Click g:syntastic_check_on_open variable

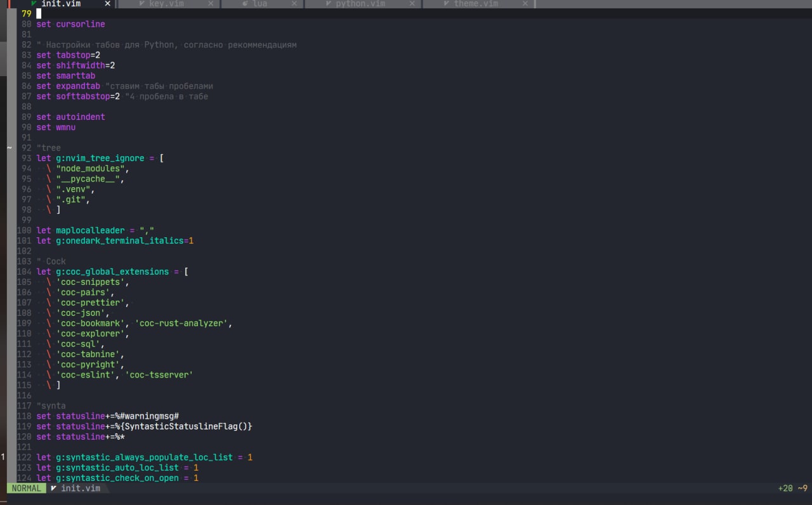[x=117, y=478]
